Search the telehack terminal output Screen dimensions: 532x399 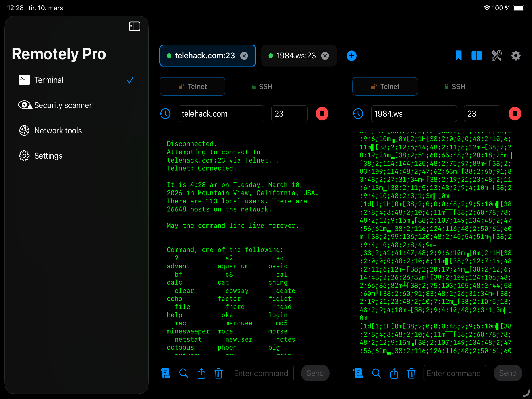point(184,373)
